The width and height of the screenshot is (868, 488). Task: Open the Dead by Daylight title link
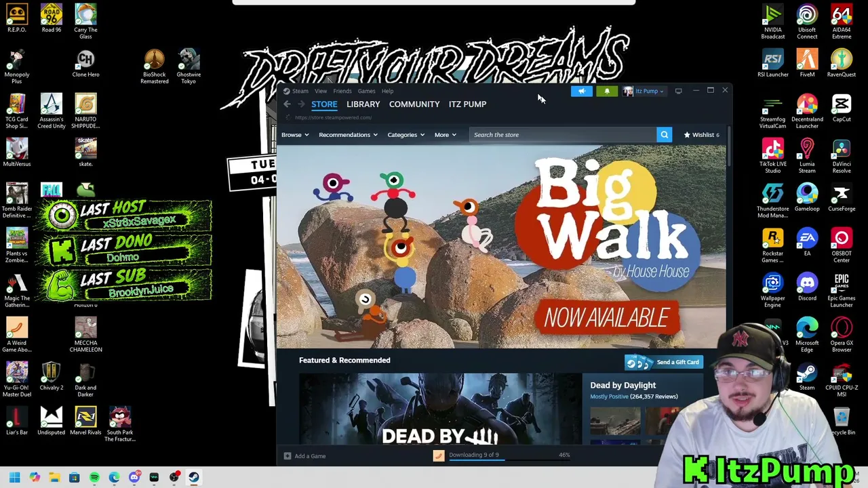[x=623, y=386]
